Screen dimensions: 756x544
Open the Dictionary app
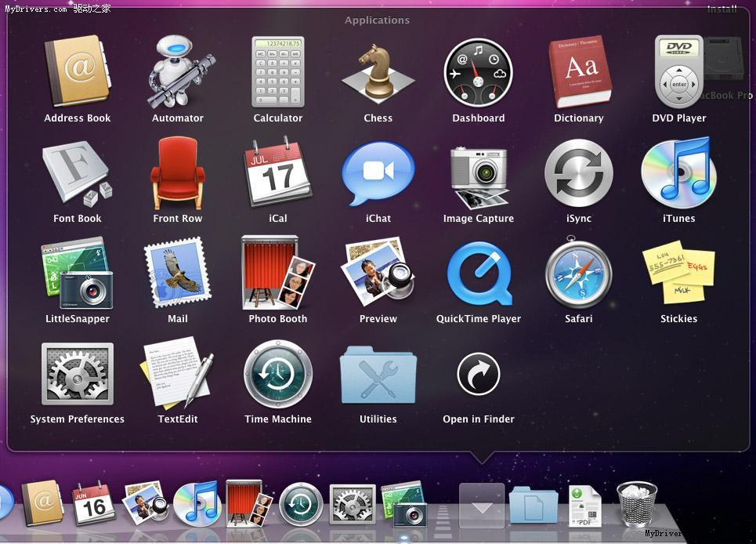(579, 72)
